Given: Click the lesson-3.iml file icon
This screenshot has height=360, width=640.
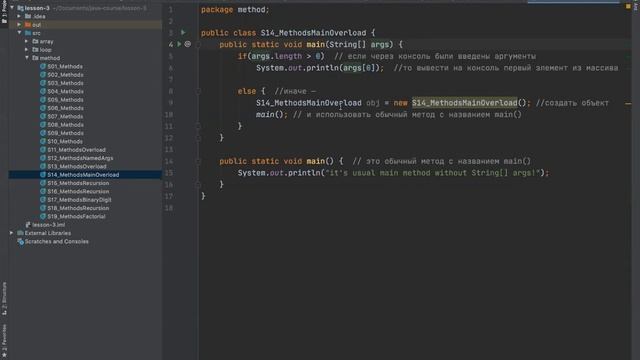Looking at the screenshot, I should (28, 225).
